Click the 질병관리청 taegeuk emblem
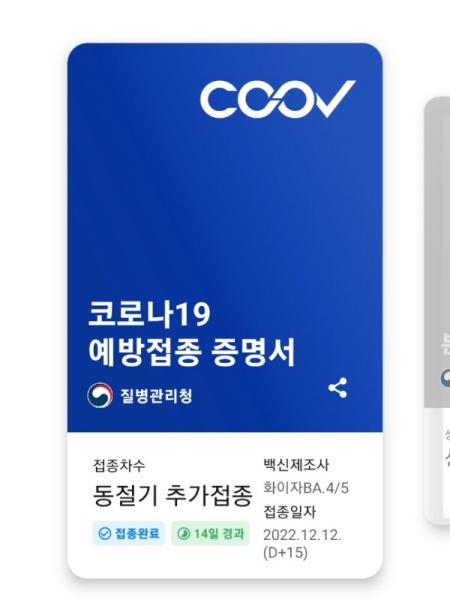 [x=100, y=395]
